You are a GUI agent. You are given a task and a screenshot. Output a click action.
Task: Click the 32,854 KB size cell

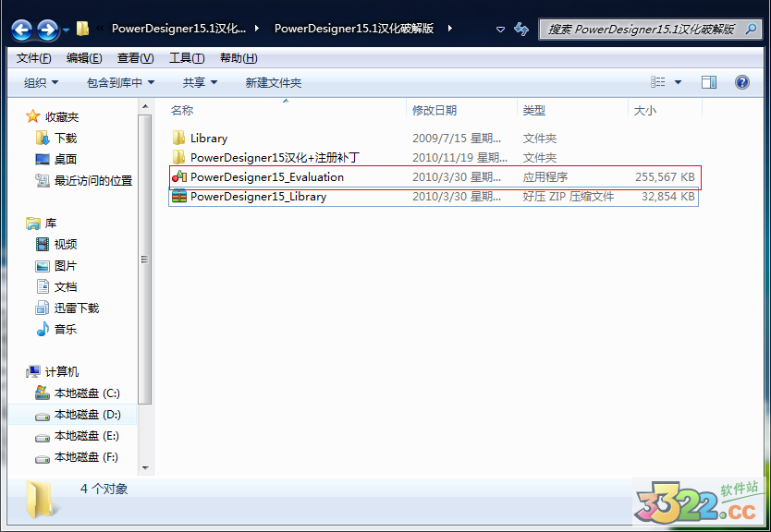tap(667, 197)
